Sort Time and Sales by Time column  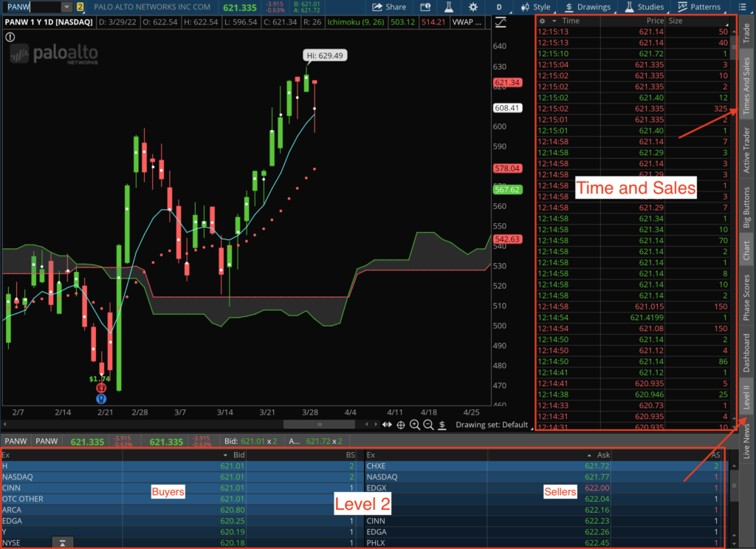click(571, 21)
